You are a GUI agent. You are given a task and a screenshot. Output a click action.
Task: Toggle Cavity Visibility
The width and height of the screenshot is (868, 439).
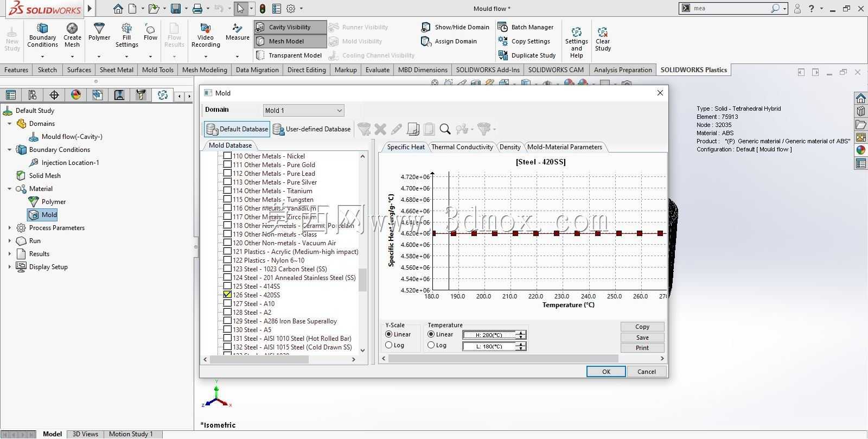click(290, 27)
